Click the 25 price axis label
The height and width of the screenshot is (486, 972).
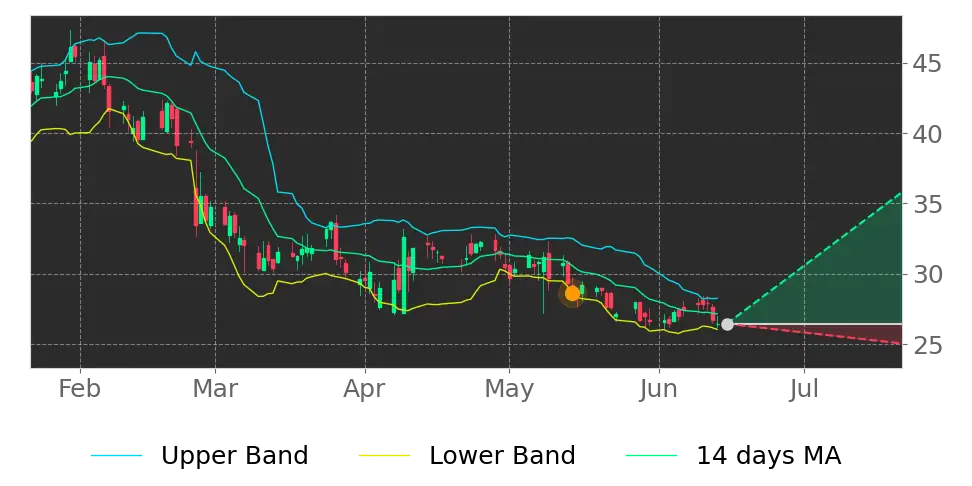pos(927,345)
